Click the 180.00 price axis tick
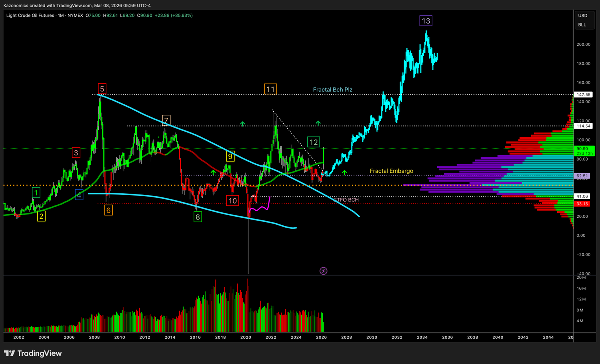 584,63
